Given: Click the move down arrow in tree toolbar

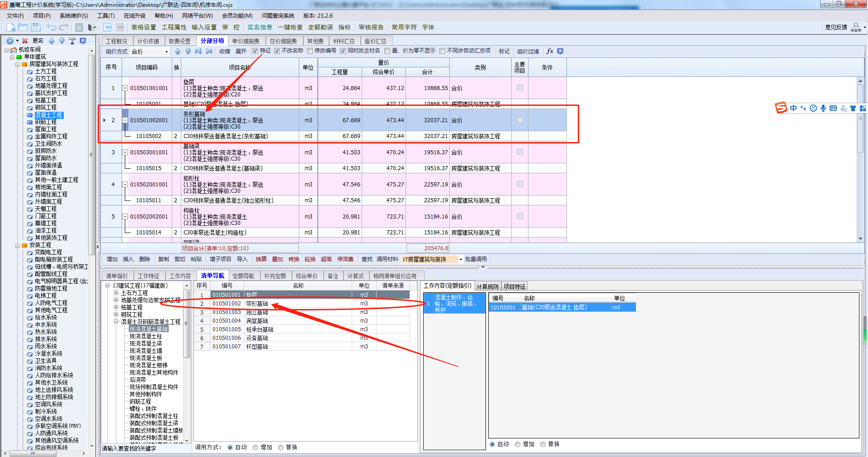Looking at the screenshot, I should click(x=62, y=41).
